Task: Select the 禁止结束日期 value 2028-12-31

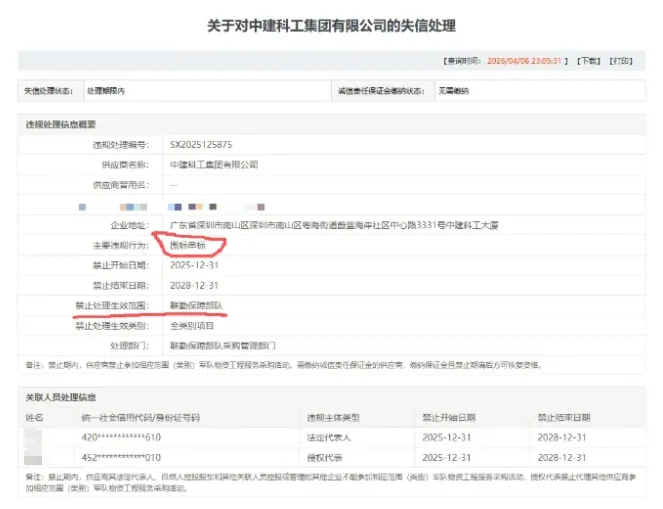Action: [194, 285]
